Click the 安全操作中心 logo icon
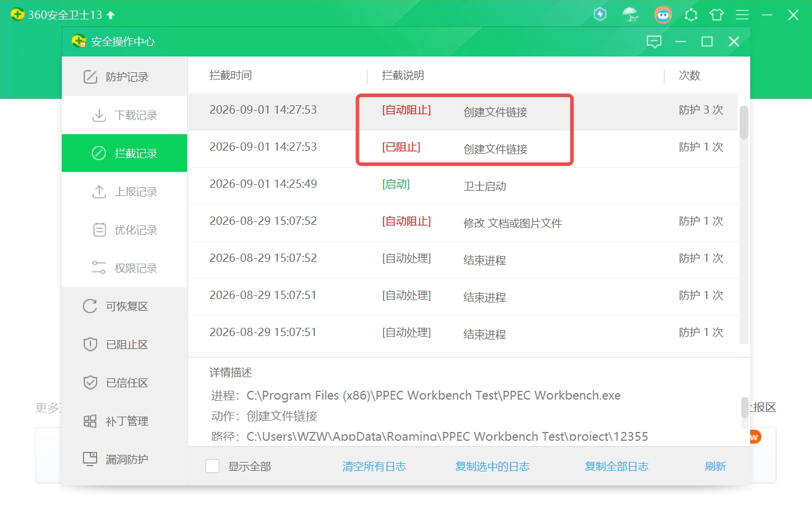The width and height of the screenshot is (812, 512). pos(79,41)
